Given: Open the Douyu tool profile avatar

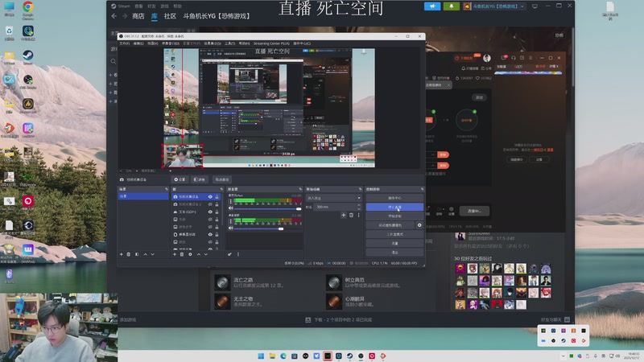Looking at the screenshot, I should tap(487, 58).
